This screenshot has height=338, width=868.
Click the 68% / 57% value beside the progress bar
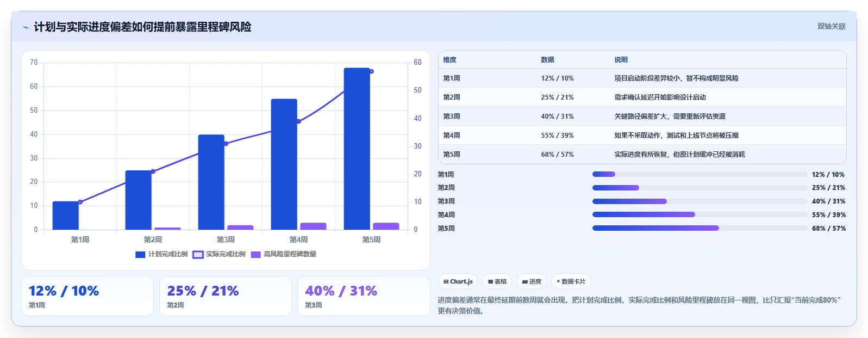[x=829, y=229]
